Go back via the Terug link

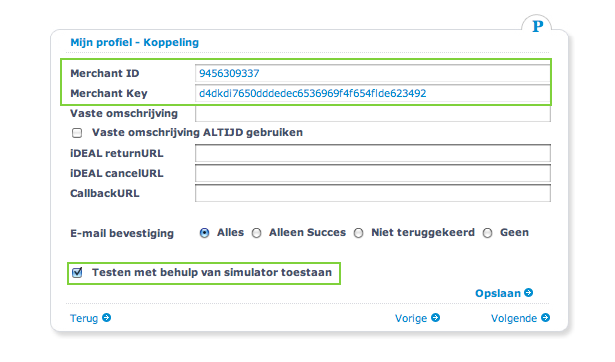[84, 318]
